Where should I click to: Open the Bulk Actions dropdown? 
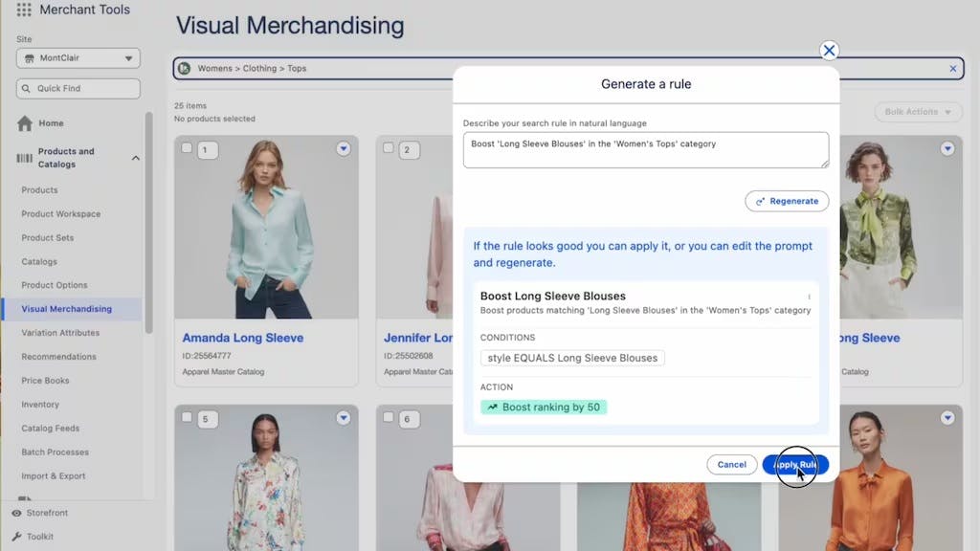tap(918, 112)
